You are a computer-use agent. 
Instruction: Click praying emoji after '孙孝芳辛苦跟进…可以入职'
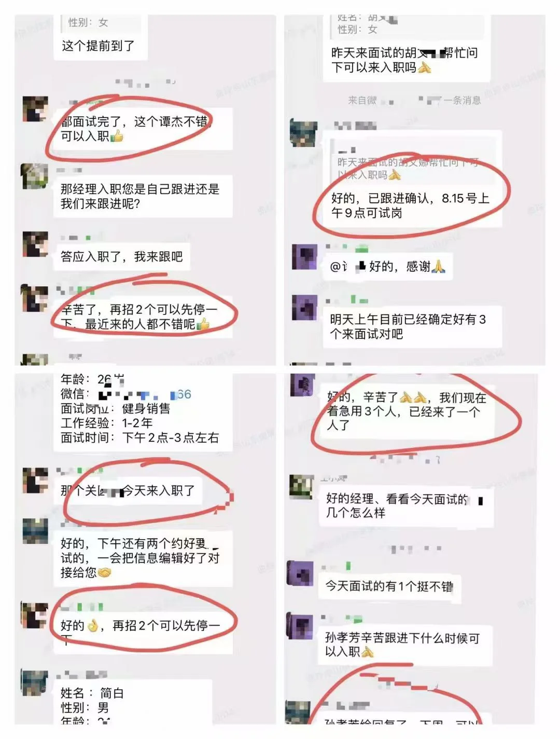tap(367, 652)
